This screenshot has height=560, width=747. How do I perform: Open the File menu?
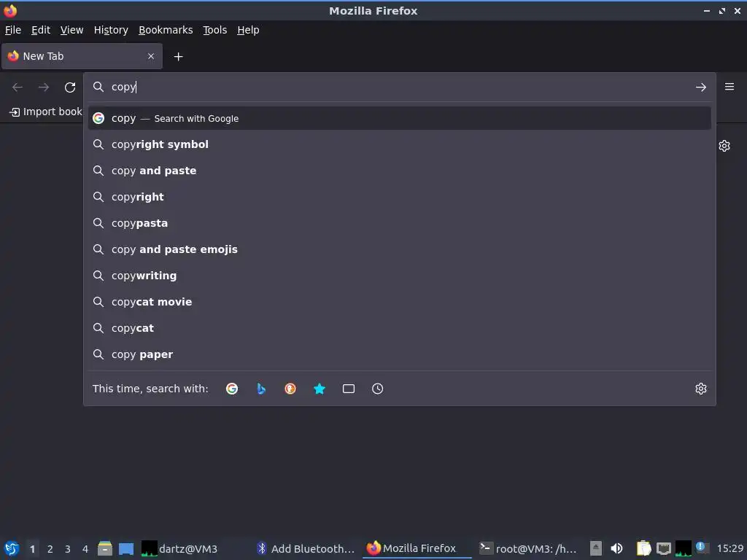[13, 30]
